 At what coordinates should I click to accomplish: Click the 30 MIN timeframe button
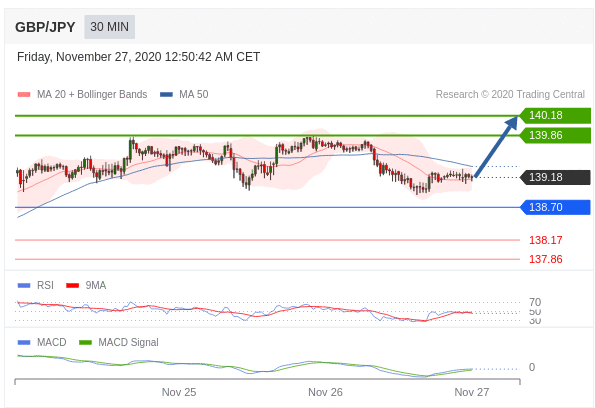coord(109,27)
